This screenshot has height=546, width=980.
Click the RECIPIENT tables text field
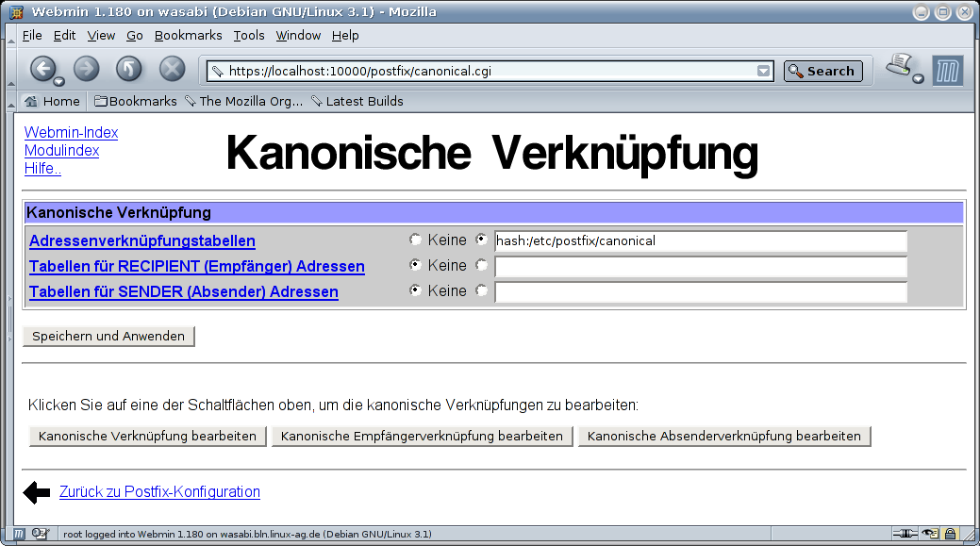[701, 267]
